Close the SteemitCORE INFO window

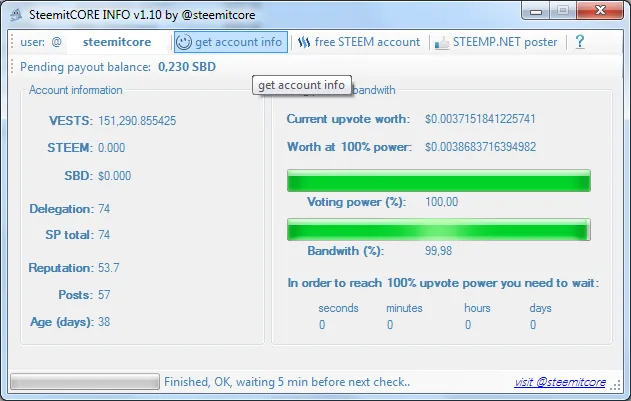point(600,10)
